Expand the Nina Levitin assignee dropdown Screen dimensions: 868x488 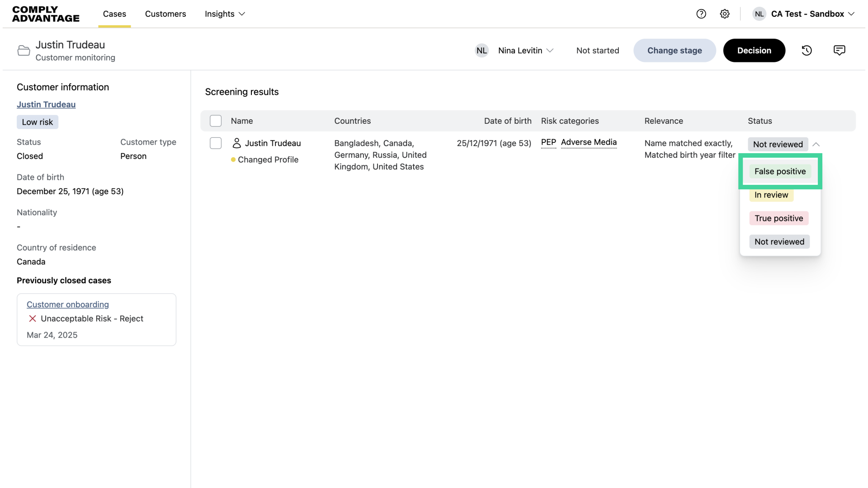click(x=526, y=51)
